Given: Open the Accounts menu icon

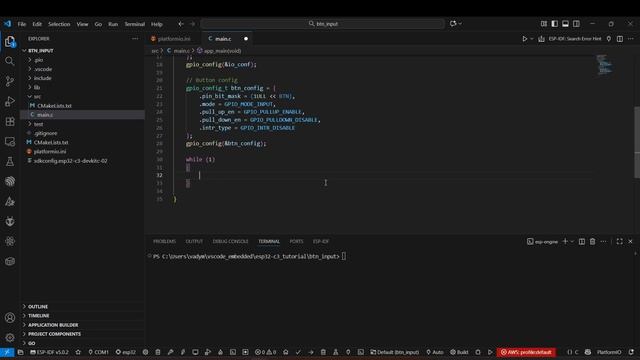Looking at the screenshot, I should [10, 318].
